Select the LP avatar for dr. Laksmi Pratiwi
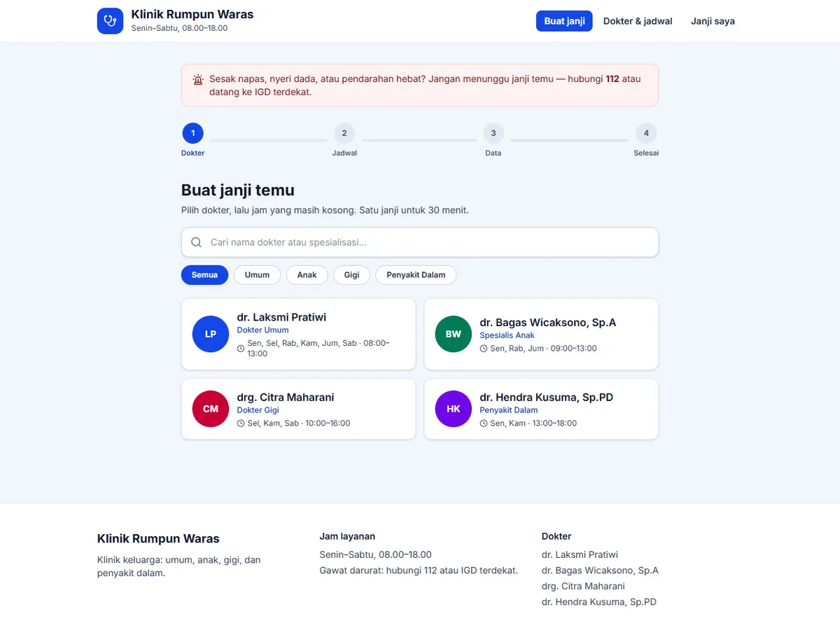The height and width of the screenshot is (630, 840). [211, 334]
